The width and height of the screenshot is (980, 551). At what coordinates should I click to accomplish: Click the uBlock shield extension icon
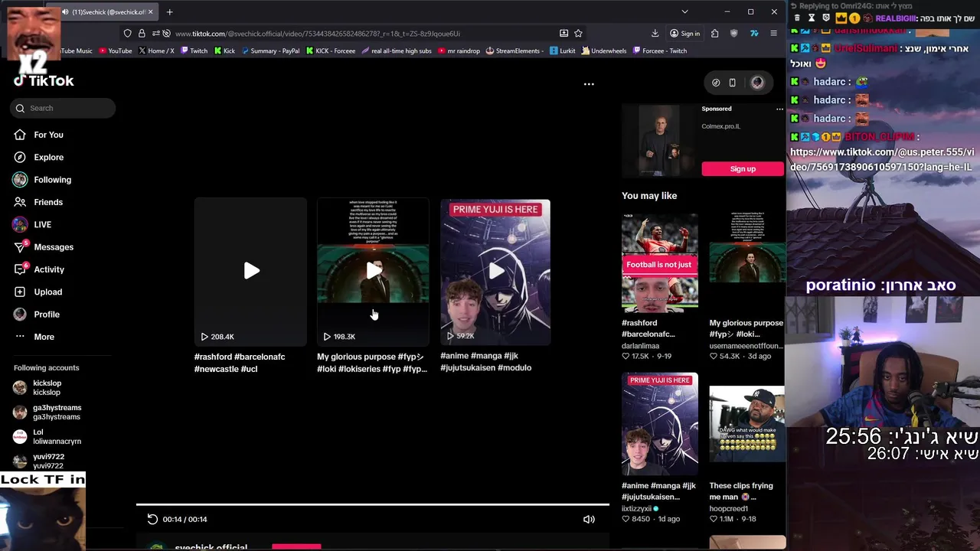tap(735, 33)
